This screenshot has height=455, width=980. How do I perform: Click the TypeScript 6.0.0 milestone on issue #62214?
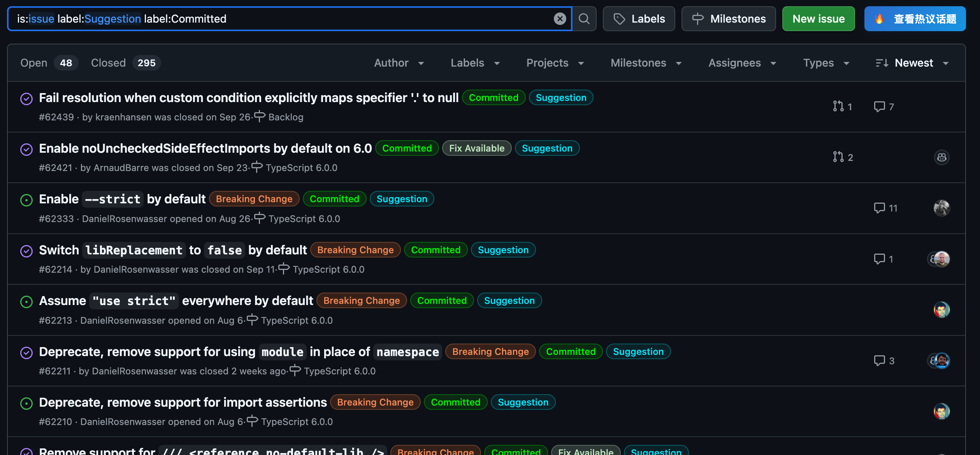(x=328, y=270)
